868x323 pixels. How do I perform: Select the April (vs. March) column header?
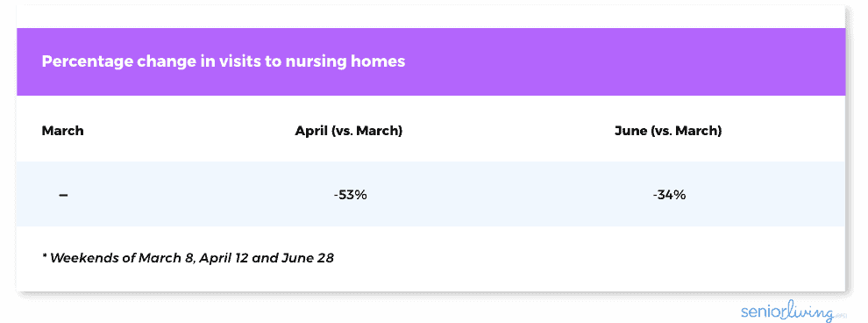(x=348, y=132)
